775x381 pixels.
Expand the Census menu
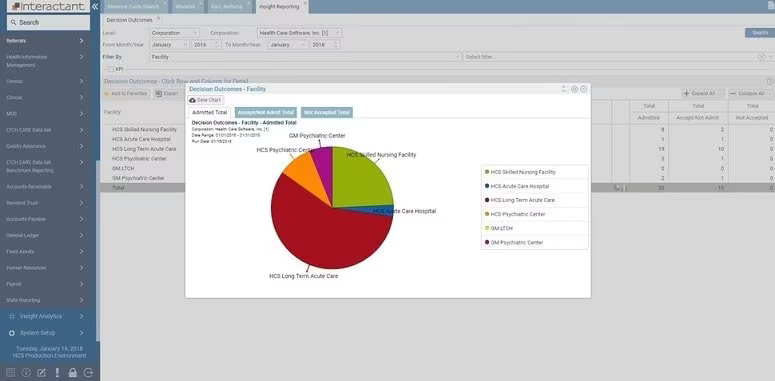tap(46, 82)
